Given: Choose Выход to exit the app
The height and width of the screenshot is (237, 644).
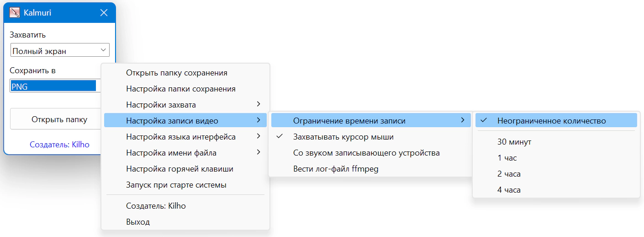Looking at the screenshot, I should click(185, 222).
